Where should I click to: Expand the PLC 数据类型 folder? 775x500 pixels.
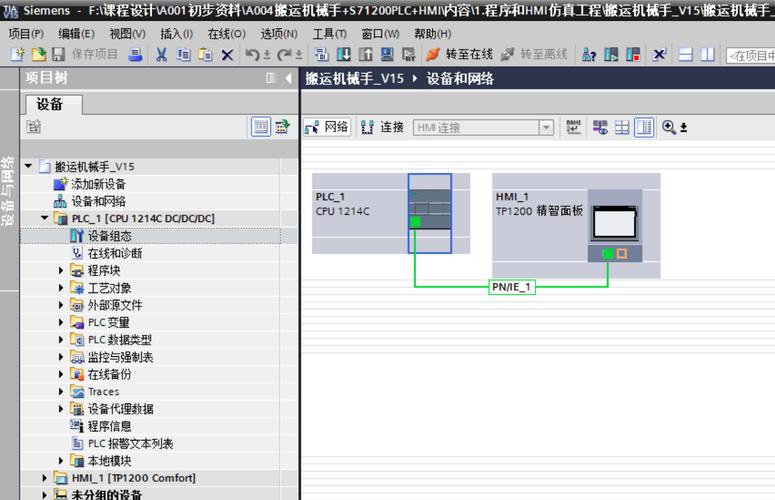(61, 340)
